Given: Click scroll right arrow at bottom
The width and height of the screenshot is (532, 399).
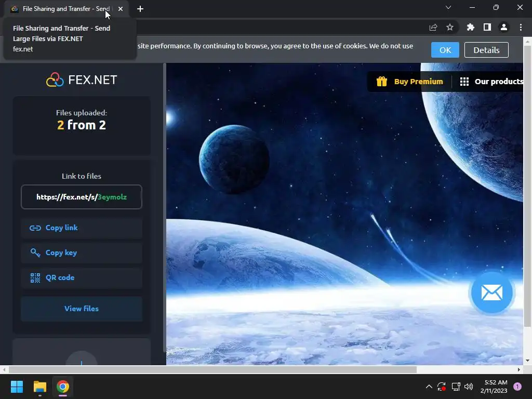Looking at the screenshot, I should (x=519, y=369).
